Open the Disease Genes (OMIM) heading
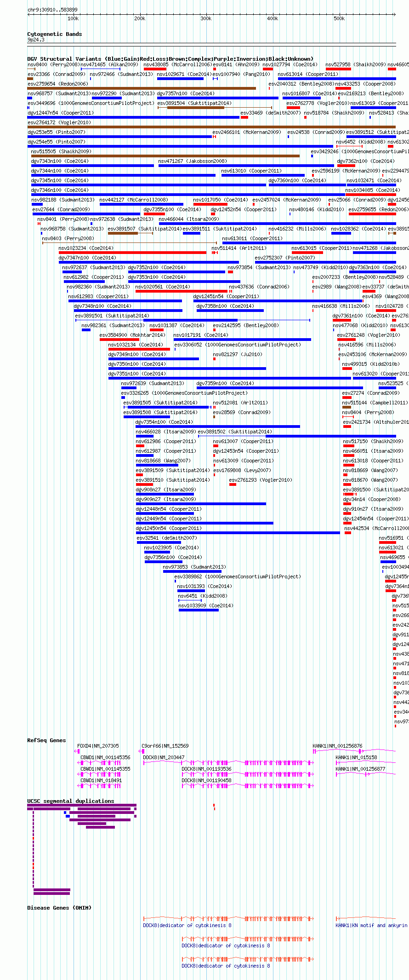 (x=59, y=908)
